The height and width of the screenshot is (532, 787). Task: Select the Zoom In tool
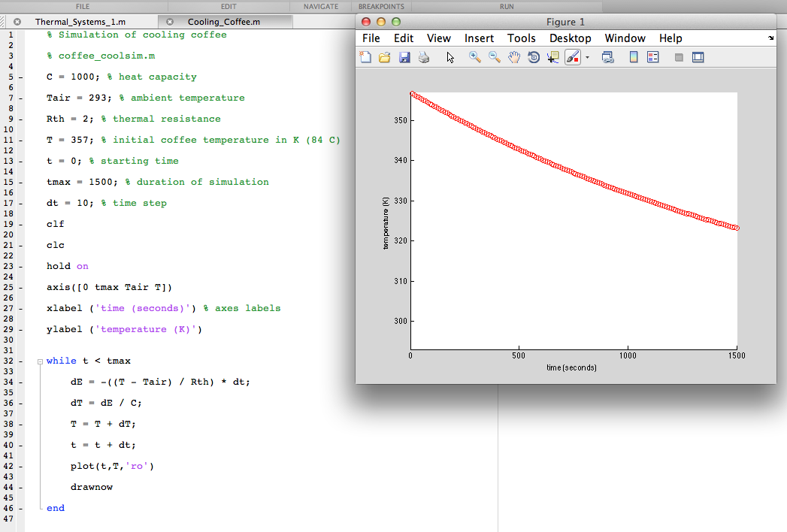474,56
